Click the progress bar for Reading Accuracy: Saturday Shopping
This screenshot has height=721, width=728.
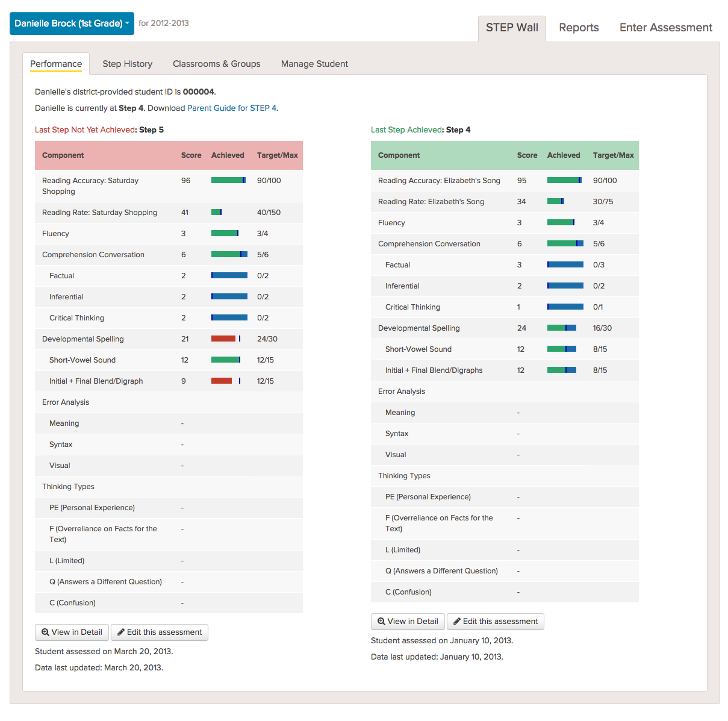[x=228, y=180]
